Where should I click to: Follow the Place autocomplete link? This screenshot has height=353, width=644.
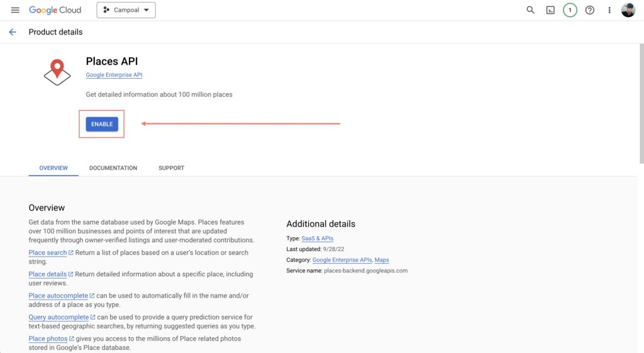[58, 296]
